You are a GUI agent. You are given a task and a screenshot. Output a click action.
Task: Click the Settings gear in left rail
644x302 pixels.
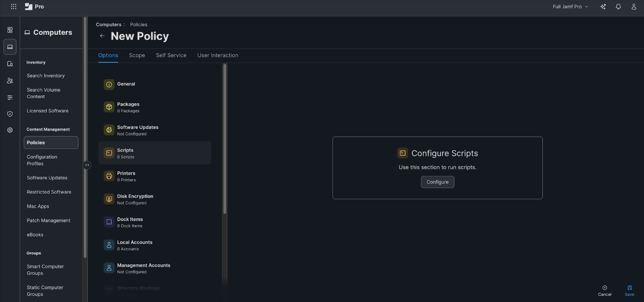point(10,130)
